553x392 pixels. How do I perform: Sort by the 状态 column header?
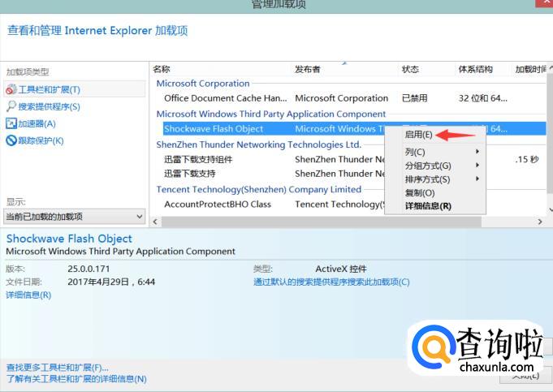(x=410, y=69)
